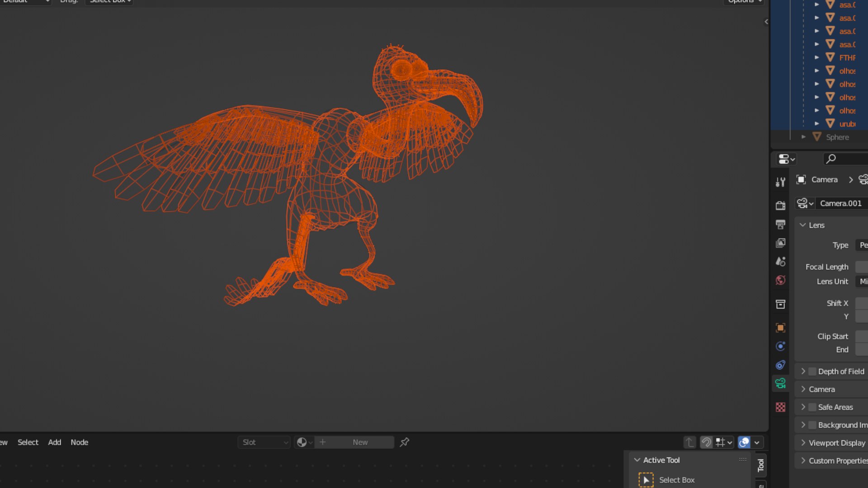This screenshot has height=488, width=868.
Task: Expand the Safe Areas panel arrow
Action: (x=803, y=407)
